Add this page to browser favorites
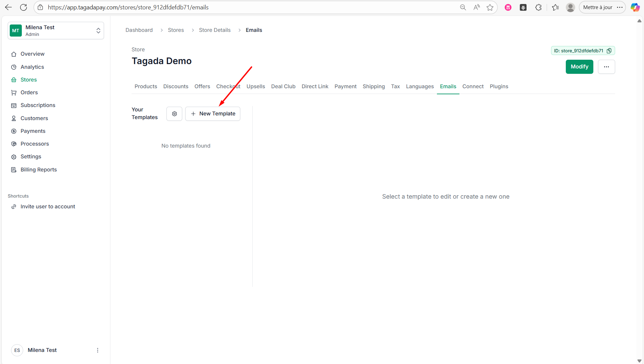 coord(490,7)
